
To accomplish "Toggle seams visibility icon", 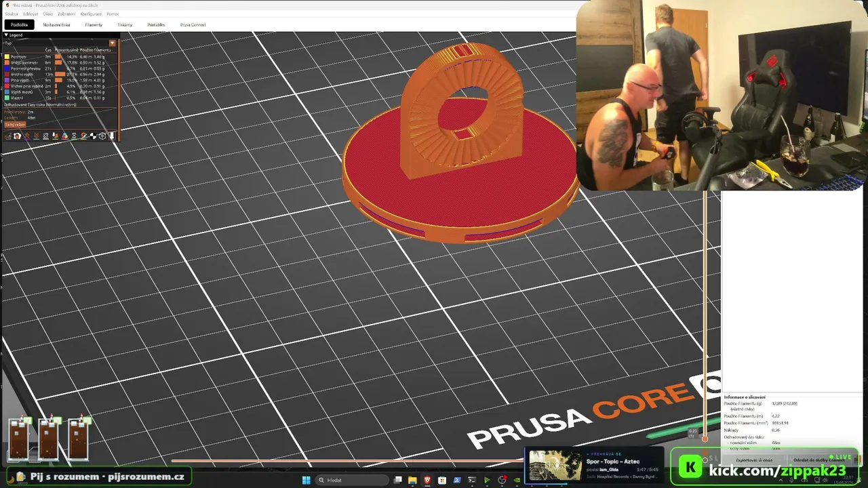I will pyautogui.click(x=46, y=136).
